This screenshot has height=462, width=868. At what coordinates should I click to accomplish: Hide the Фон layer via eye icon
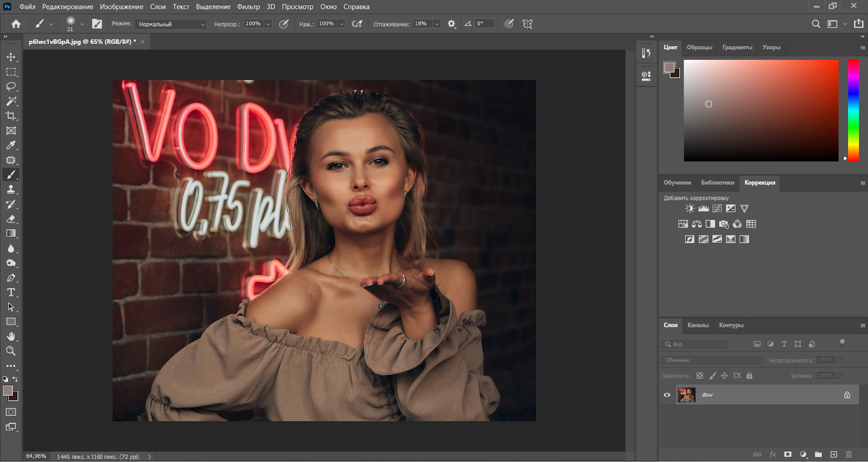point(667,395)
